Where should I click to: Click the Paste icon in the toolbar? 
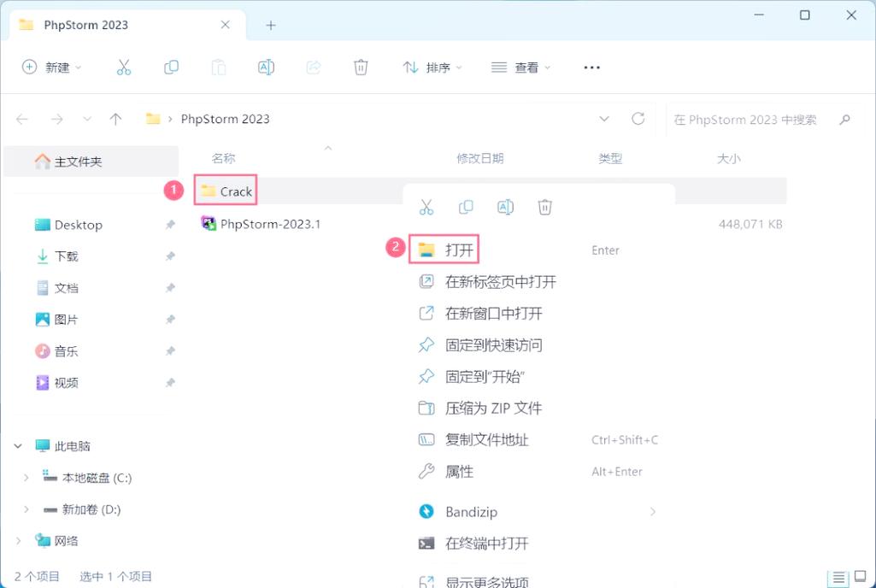click(x=218, y=67)
